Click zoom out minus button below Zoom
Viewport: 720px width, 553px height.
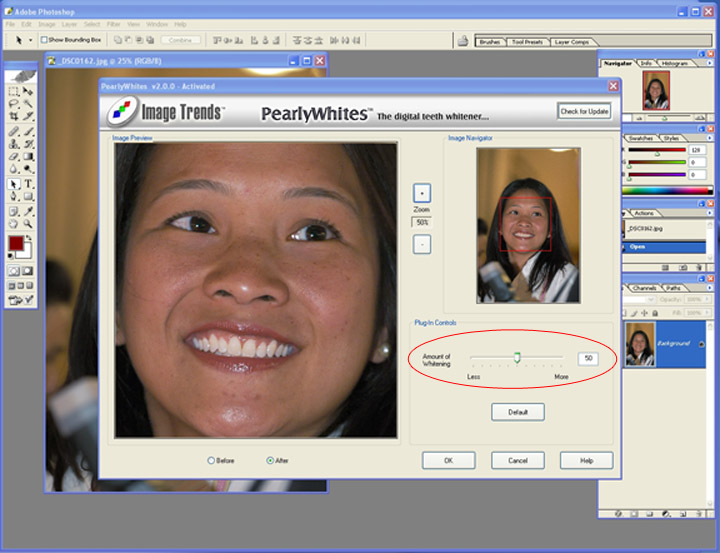422,244
